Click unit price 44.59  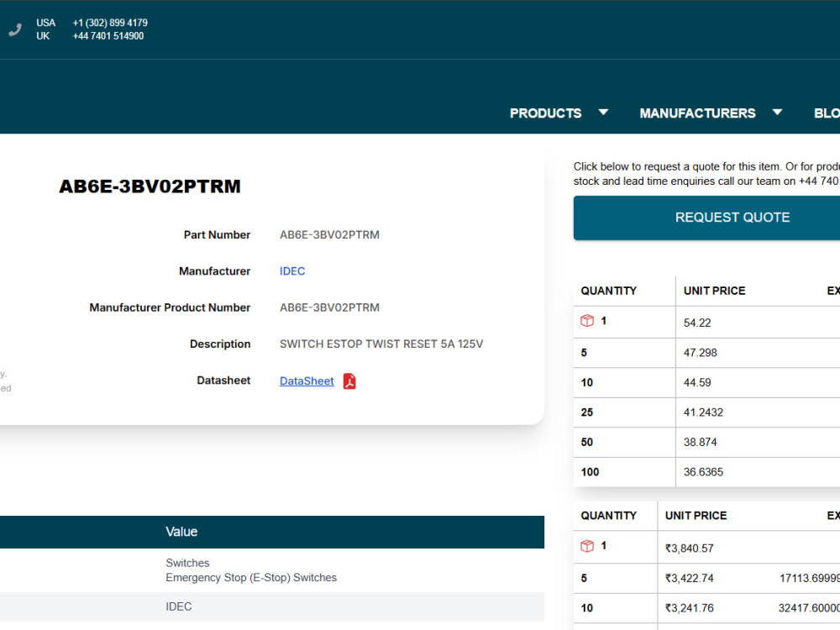click(697, 382)
